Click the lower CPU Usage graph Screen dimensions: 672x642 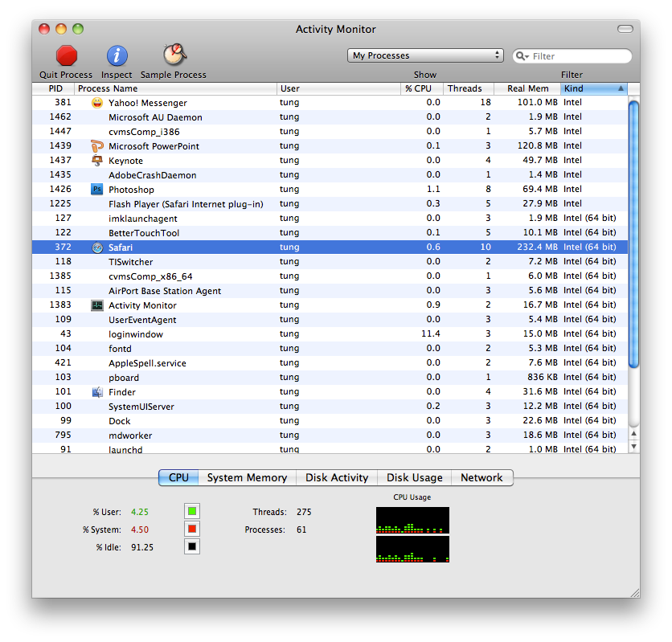click(x=412, y=549)
